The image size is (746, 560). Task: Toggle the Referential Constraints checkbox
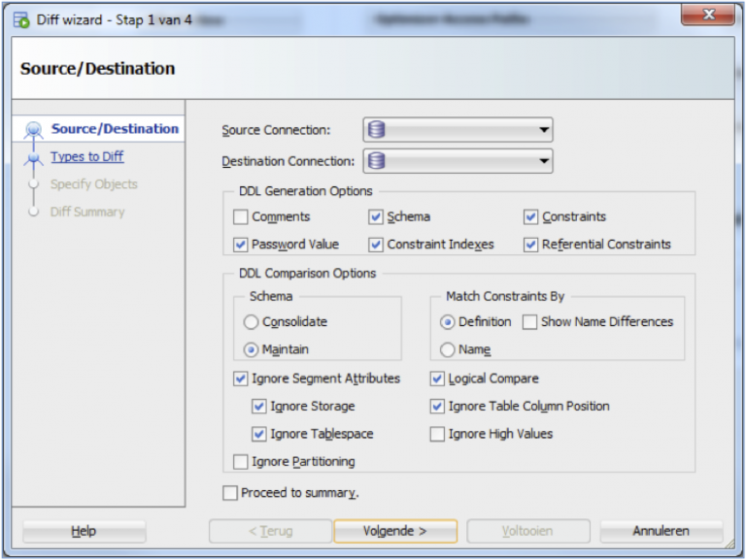click(531, 245)
